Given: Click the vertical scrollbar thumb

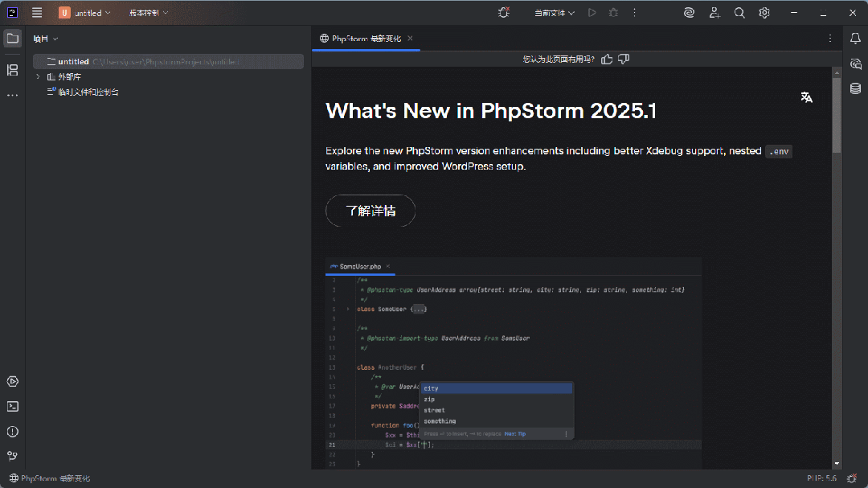Looking at the screenshot, I should pyautogui.click(x=837, y=115).
